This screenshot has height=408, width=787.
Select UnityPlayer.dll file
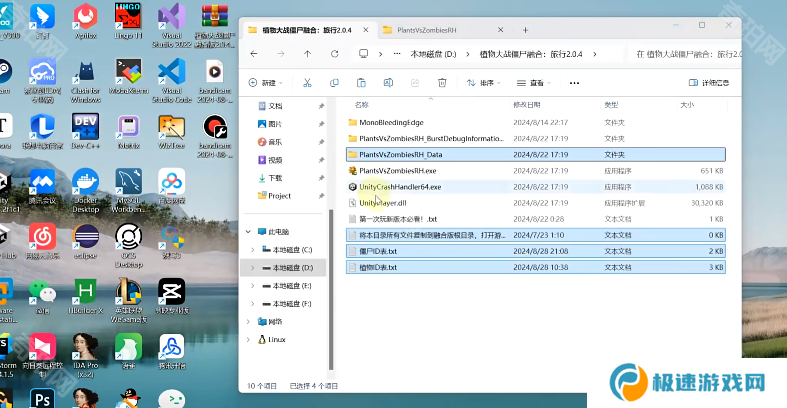click(536, 203)
